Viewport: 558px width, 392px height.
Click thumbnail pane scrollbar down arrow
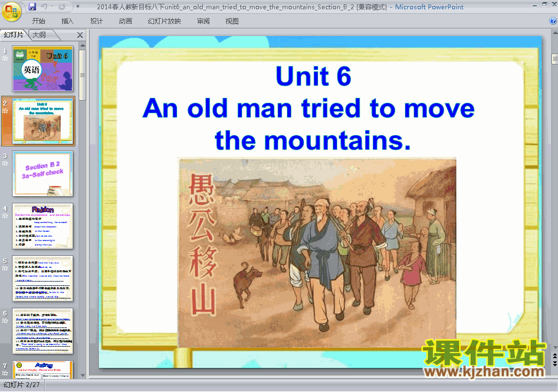click(83, 375)
